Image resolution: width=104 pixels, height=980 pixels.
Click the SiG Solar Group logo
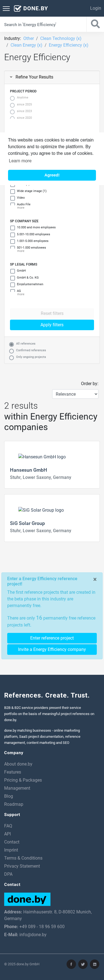[x=41, y=510]
